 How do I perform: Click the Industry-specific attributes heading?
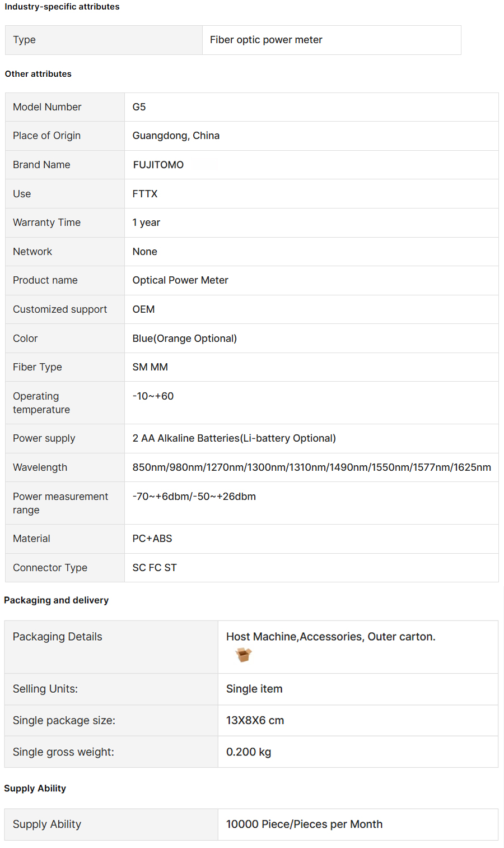coord(62,7)
